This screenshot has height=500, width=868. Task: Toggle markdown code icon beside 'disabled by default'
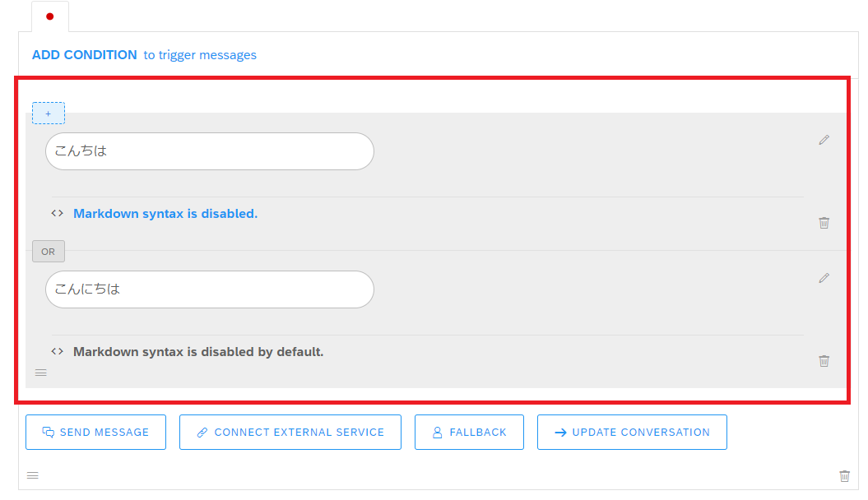click(x=57, y=351)
